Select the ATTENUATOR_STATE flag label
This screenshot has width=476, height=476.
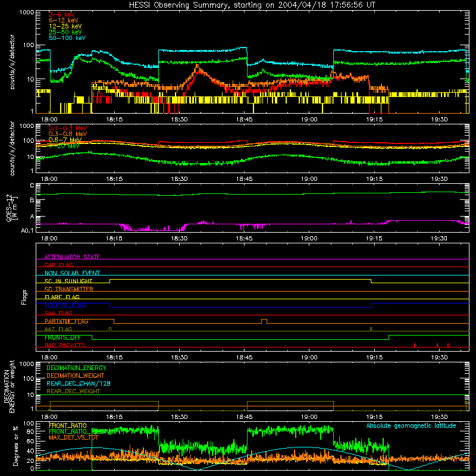pyautogui.click(x=72, y=257)
